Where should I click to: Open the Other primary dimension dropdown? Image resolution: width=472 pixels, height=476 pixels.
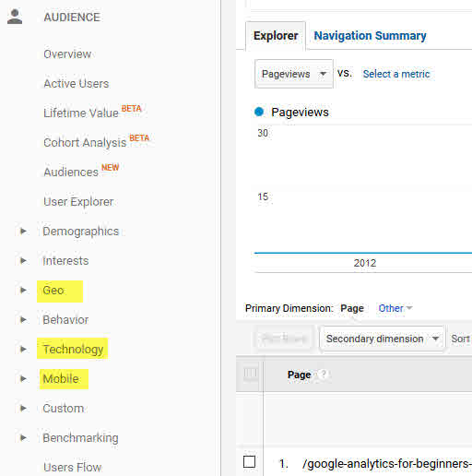395,308
